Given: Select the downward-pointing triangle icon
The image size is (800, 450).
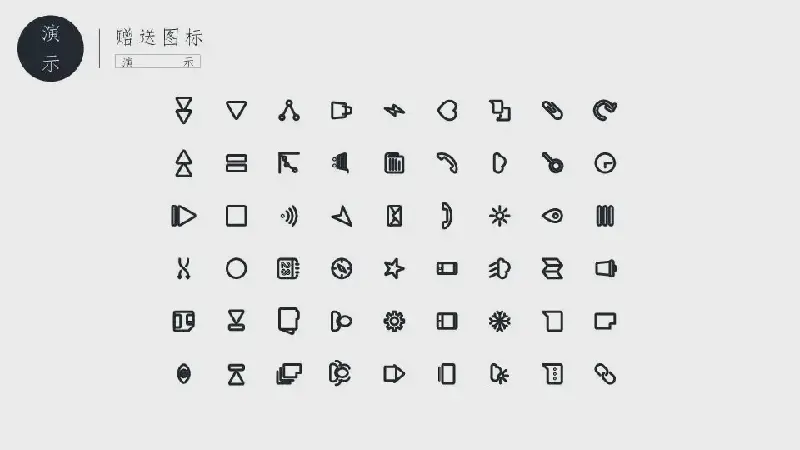Looking at the screenshot, I should pyautogui.click(x=236, y=110).
